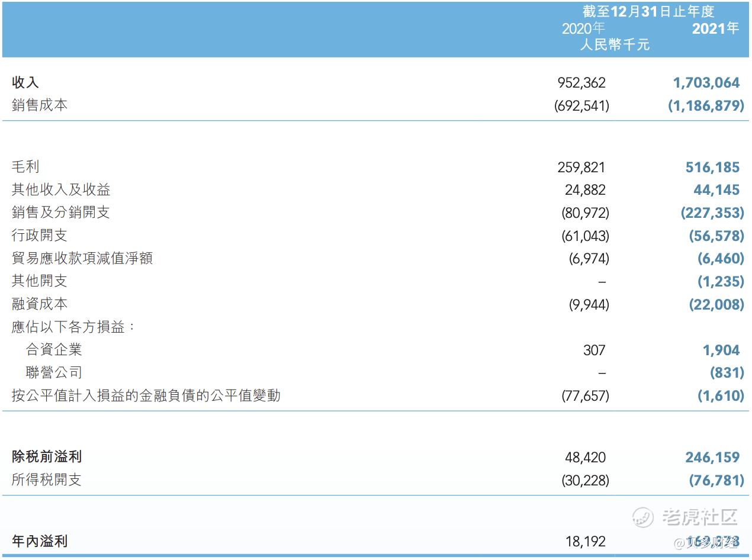Select the gross profit figure 516,185
Viewport: 752px width, 560px height.
712,168
